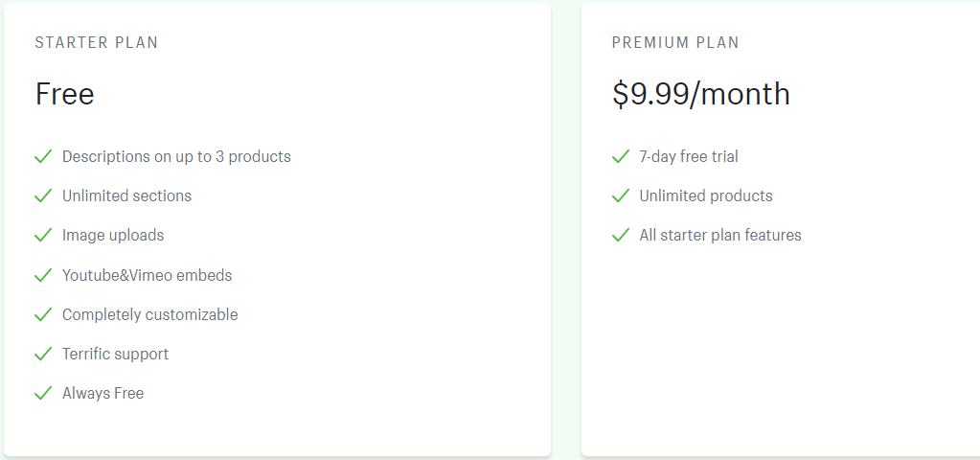The width and height of the screenshot is (980, 460).
Task: Click the Unlimited products feature text
Action: tap(706, 195)
